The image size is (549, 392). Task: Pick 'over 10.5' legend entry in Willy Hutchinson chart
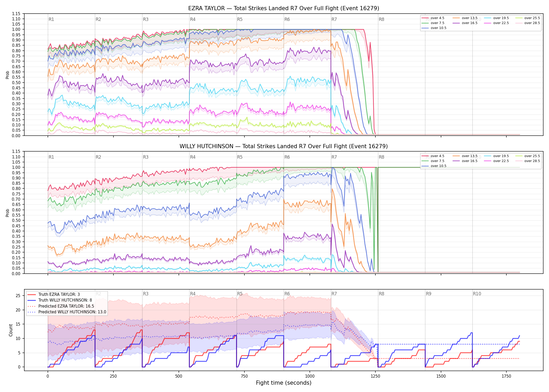point(434,166)
